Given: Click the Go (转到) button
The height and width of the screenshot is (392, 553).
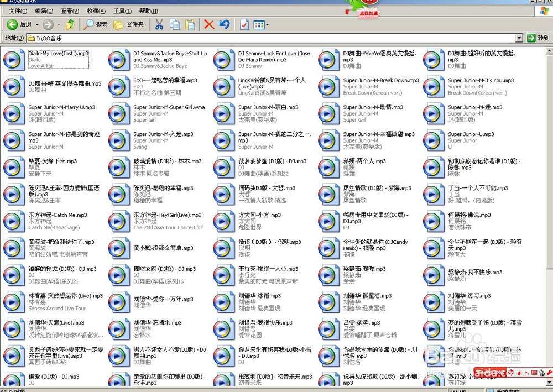Looking at the screenshot, I should tap(538, 38).
